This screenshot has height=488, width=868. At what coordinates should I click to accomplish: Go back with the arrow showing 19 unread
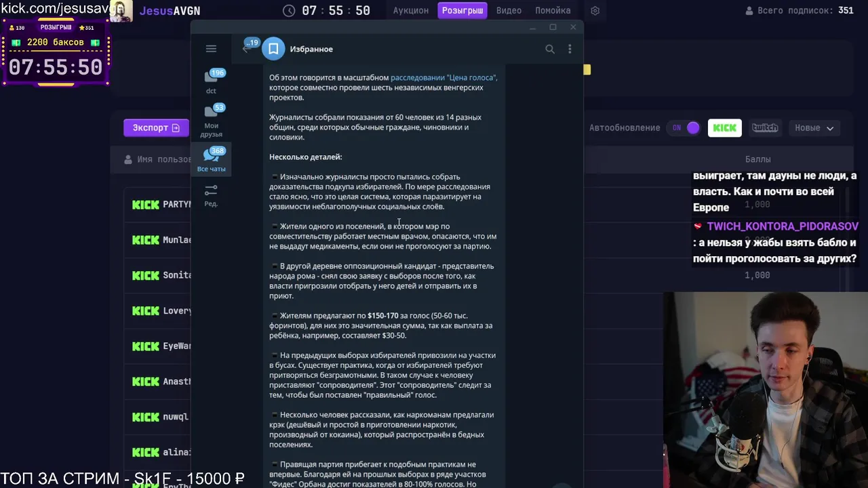click(x=248, y=47)
